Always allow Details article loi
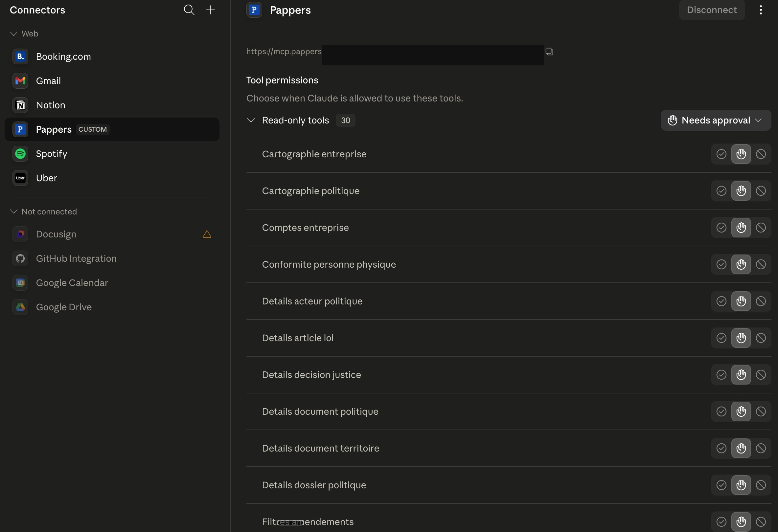778x532 pixels. coord(721,338)
